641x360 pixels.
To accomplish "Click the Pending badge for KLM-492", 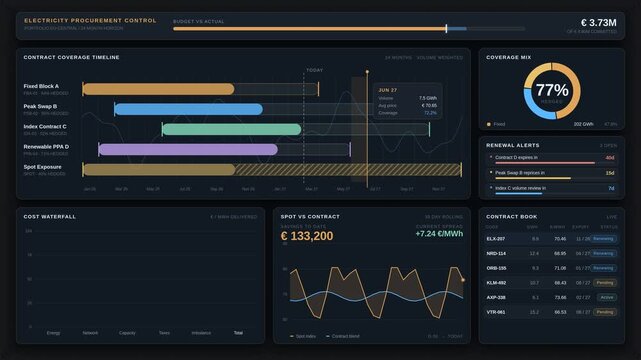I will [x=605, y=283].
